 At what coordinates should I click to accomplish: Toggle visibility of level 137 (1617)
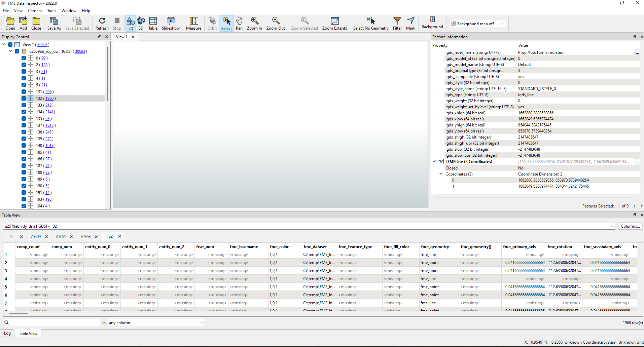[x=24, y=125]
